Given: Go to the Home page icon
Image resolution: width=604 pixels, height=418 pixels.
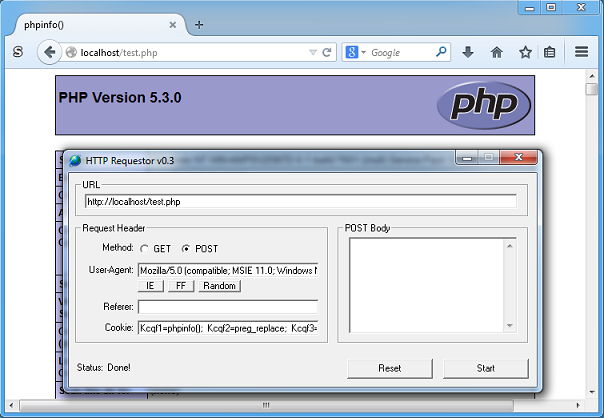Looking at the screenshot, I should pyautogui.click(x=496, y=52).
